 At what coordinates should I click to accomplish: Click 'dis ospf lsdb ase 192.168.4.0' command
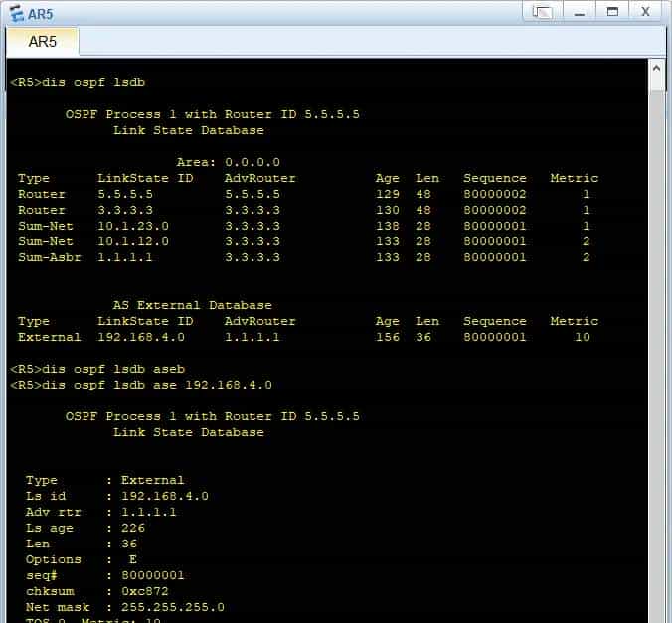pos(141,385)
